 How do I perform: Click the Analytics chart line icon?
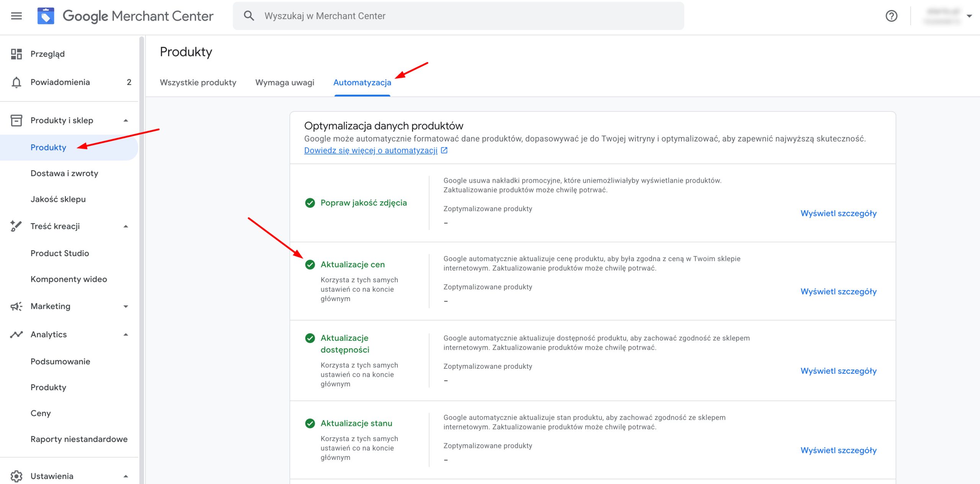point(16,335)
